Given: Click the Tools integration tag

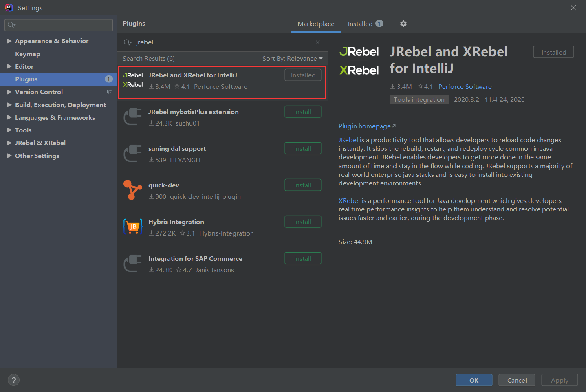Looking at the screenshot, I should (419, 99).
